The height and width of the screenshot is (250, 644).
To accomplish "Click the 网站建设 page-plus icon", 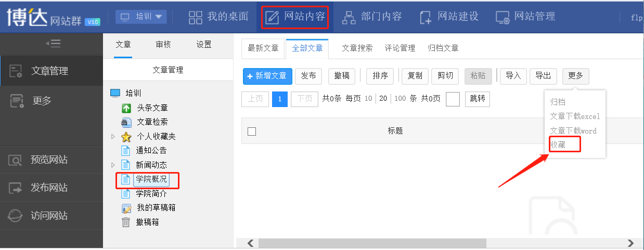I will coord(426,17).
